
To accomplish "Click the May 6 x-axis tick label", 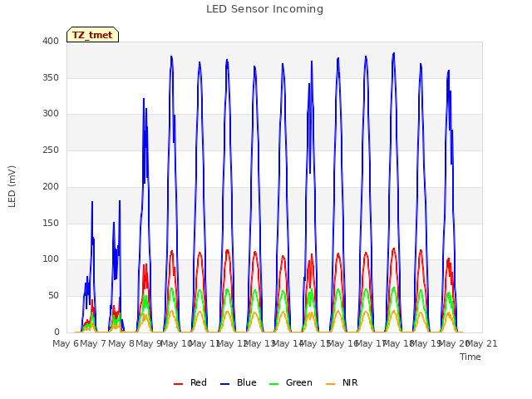I will (66, 343).
